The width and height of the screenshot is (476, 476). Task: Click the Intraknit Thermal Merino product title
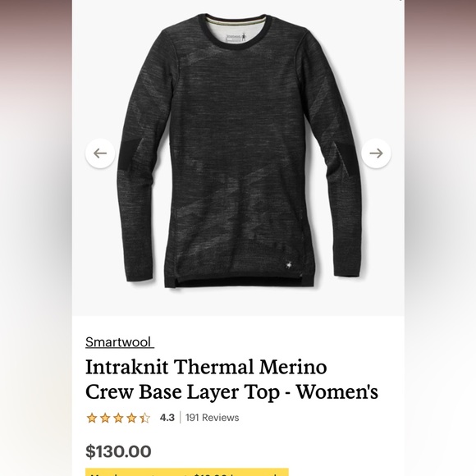tap(231, 379)
